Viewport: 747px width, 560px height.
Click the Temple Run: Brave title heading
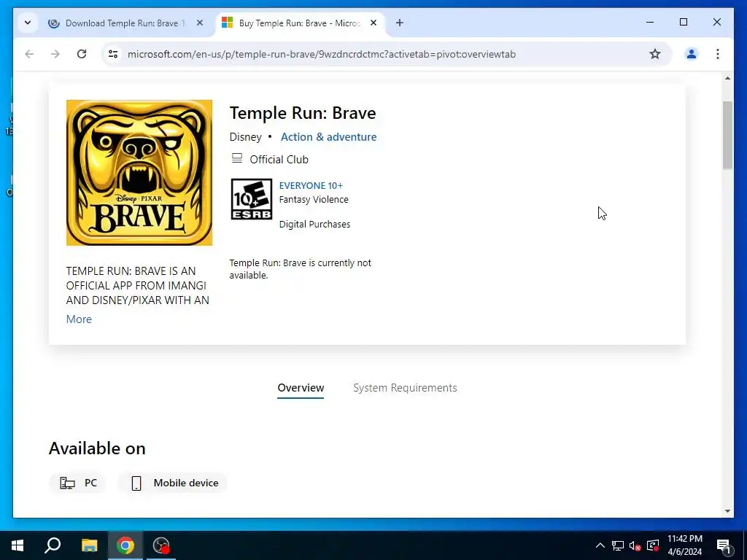point(303,113)
